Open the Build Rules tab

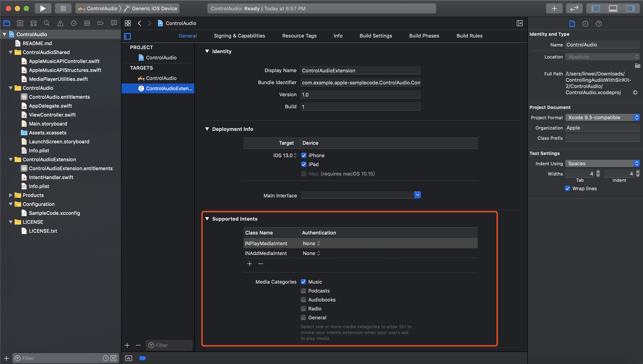pyautogui.click(x=470, y=36)
